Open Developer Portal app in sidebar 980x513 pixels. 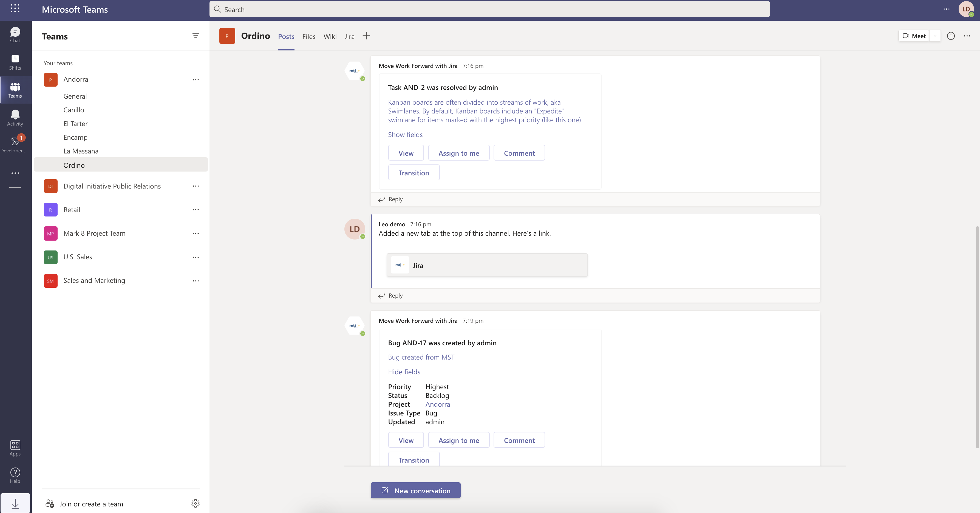[15, 144]
